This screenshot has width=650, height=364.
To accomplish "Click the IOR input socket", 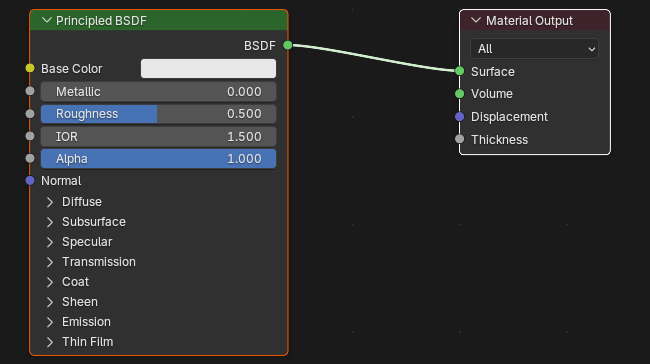I will click(x=30, y=136).
